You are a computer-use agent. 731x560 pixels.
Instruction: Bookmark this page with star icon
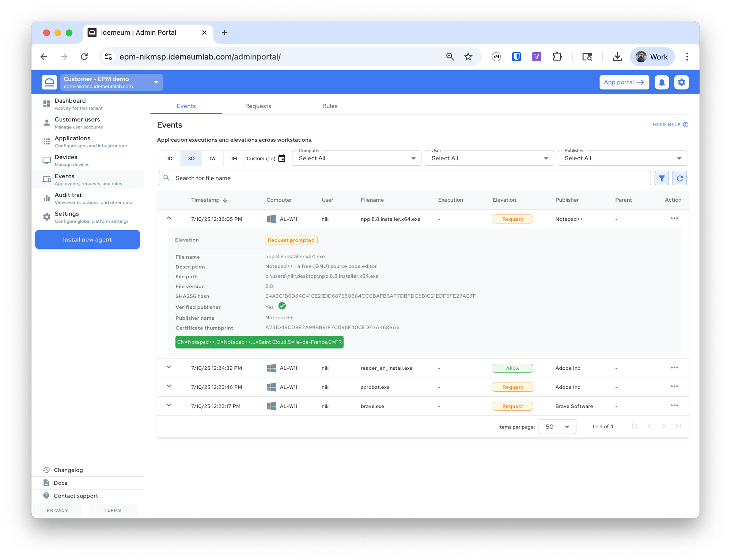click(468, 57)
